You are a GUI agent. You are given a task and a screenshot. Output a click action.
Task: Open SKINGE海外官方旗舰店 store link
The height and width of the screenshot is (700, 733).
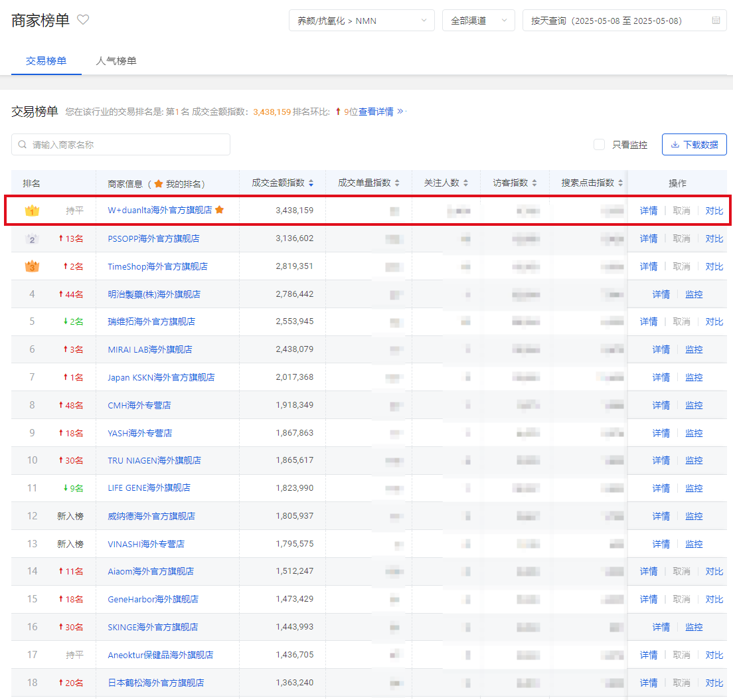153,627
